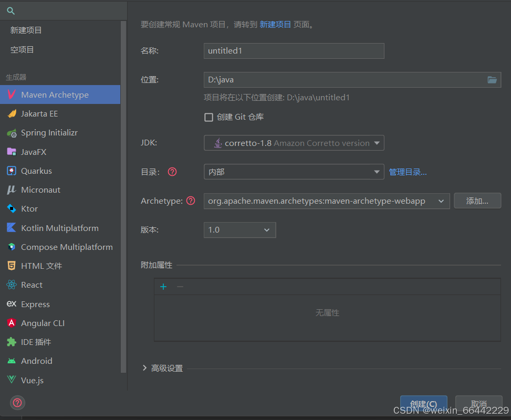The height and width of the screenshot is (420, 511).
Task: Select the Compose Multiplatform label
Action: click(67, 247)
